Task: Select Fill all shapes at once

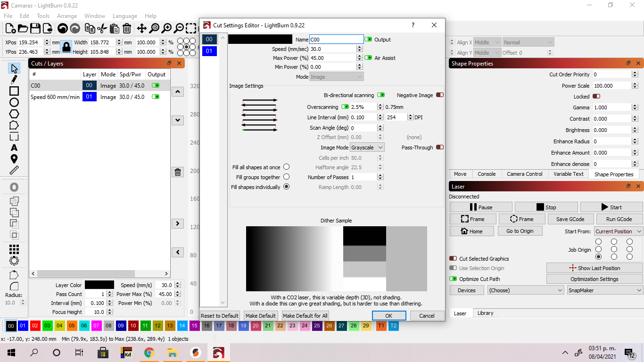Action: 286,167
